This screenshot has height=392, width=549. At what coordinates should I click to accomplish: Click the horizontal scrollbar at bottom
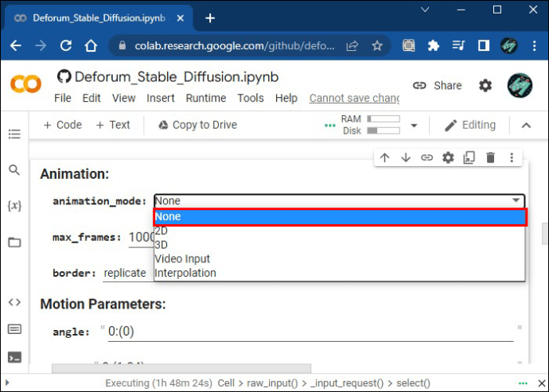click(x=181, y=368)
